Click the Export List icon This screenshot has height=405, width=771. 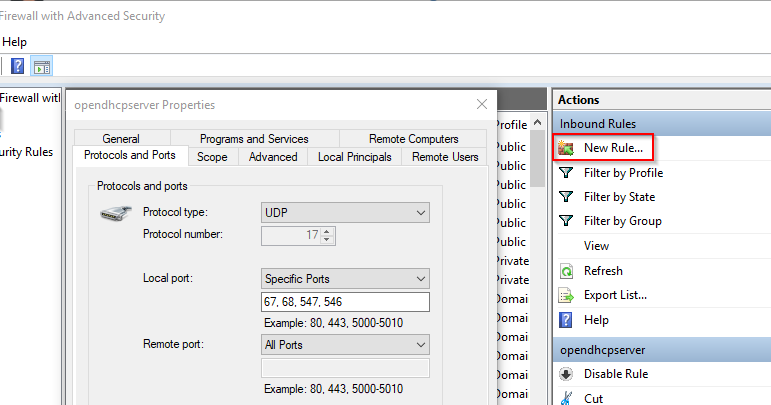click(566, 295)
